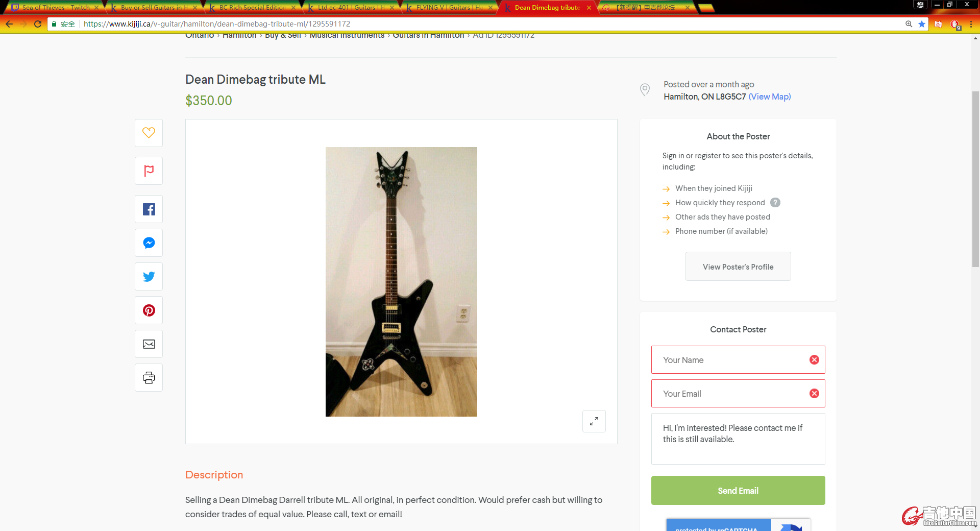Reload the page

coord(38,24)
